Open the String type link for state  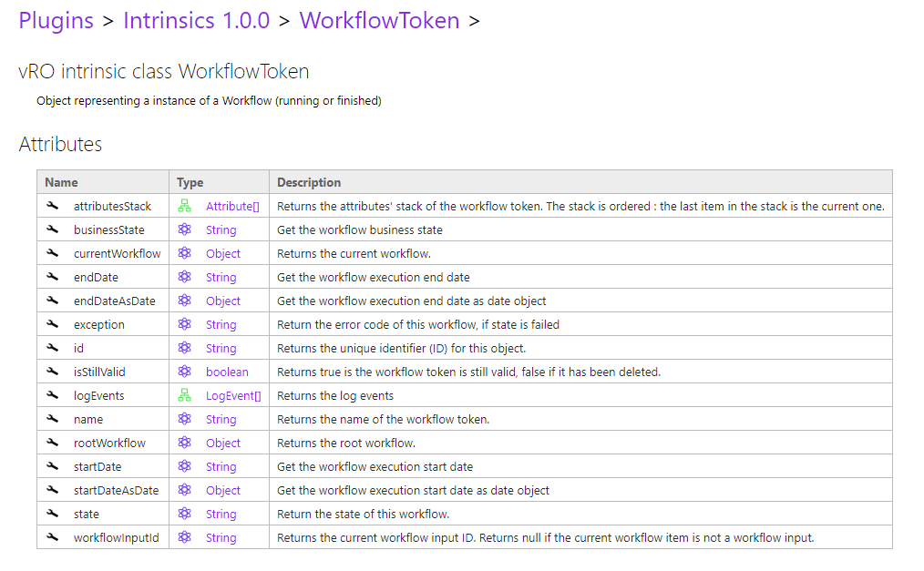pos(221,514)
